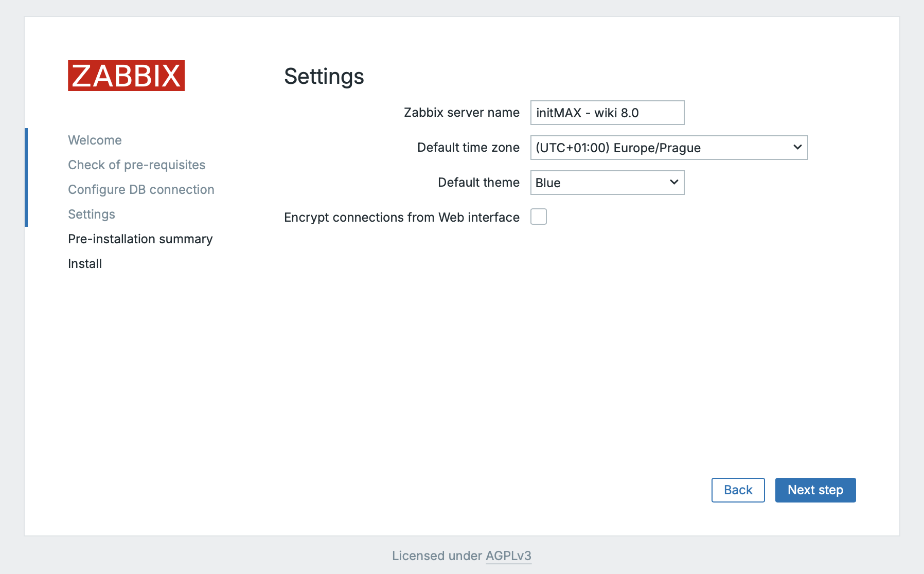Viewport: 924px width, 574px height.
Task: Click the Settings page heading
Action: [x=324, y=77]
